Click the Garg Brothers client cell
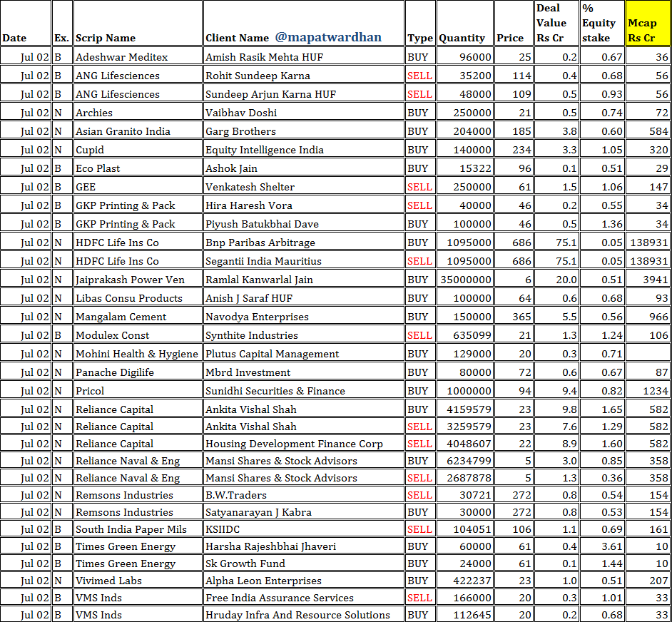Screen dimensions: 672x622 [304, 131]
